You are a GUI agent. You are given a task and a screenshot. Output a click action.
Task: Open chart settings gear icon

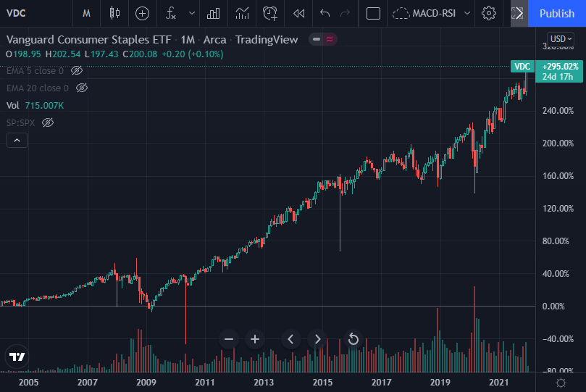(x=489, y=14)
